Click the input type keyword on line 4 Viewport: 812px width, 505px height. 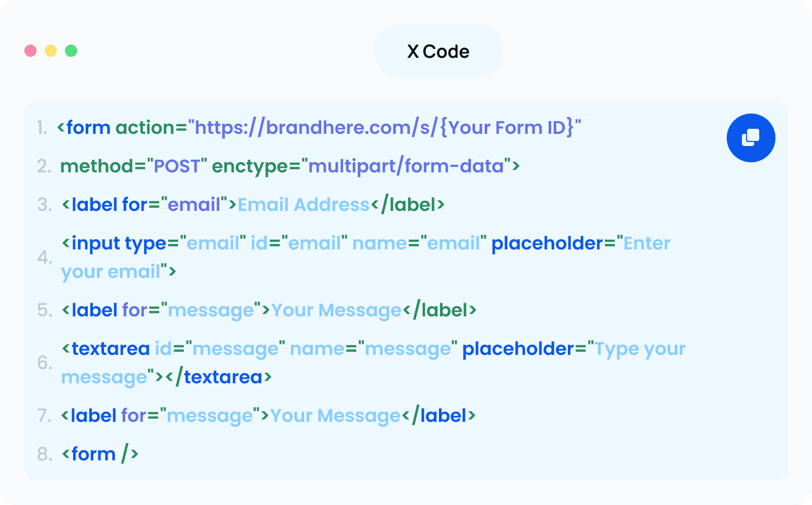tap(119, 244)
